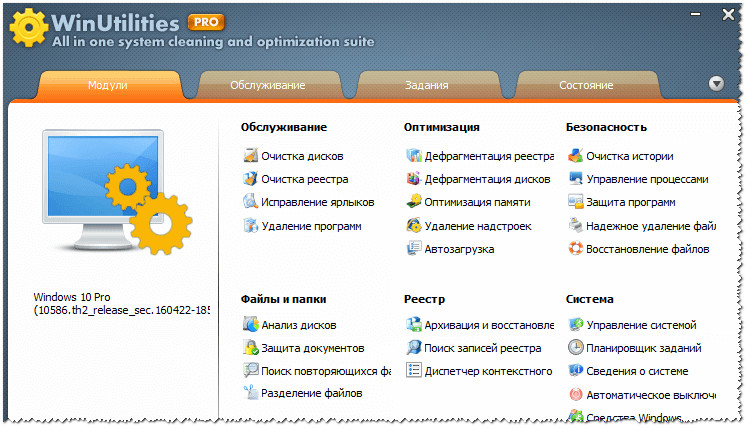Open the Задания tab
The width and height of the screenshot is (752, 432).
(x=427, y=85)
